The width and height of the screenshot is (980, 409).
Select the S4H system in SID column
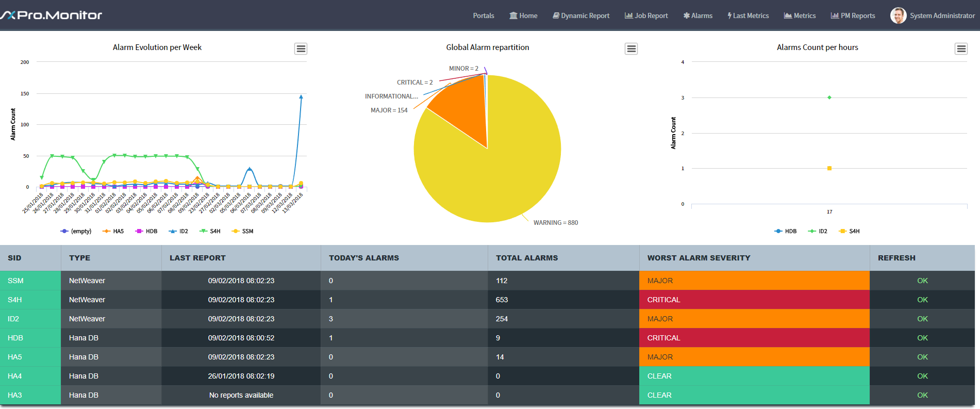[x=15, y=300]
